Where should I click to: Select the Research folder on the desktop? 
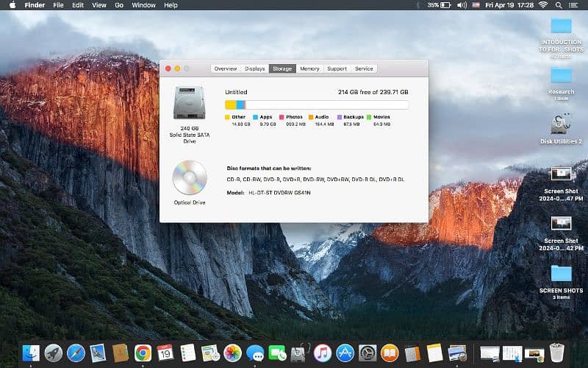click(x=561, y=75)
